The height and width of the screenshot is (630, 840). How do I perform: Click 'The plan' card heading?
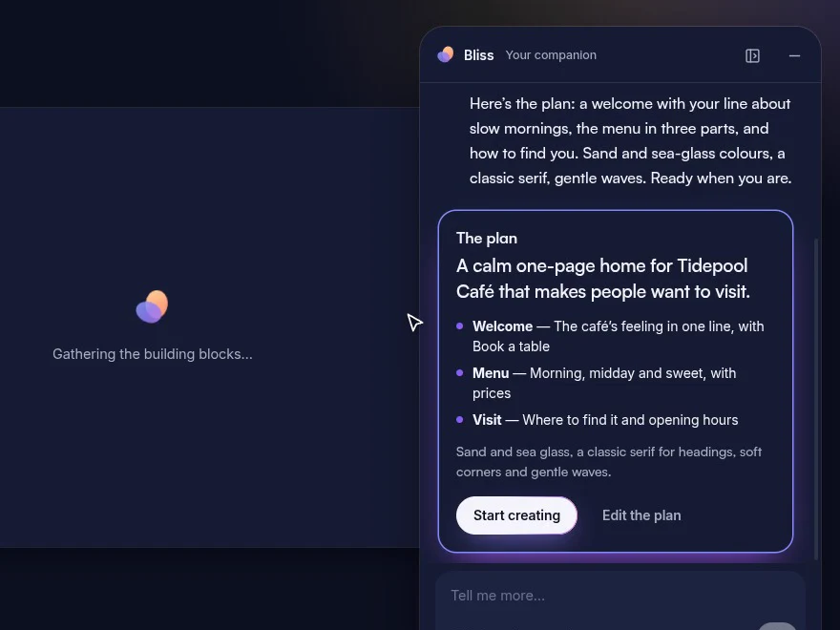point(487,239)
